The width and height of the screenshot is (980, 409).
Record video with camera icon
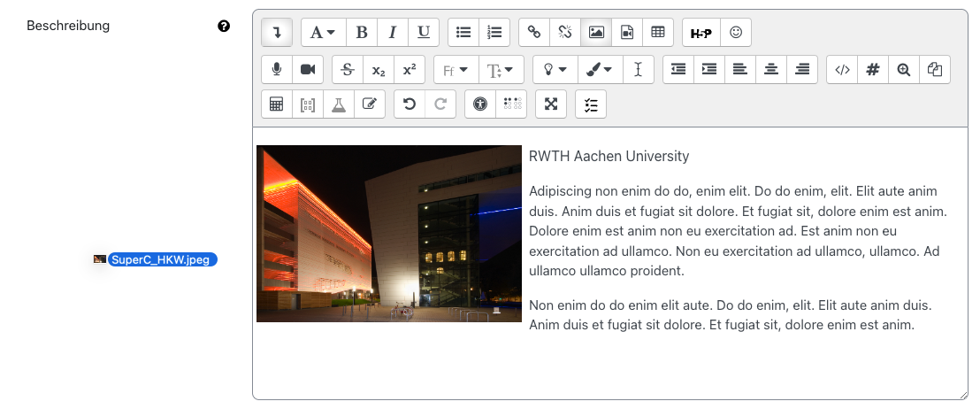tap(308, 69)
